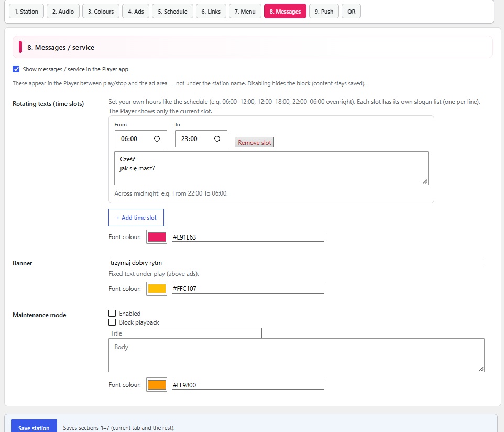Open the yellow Banner font colour swatch

coord(157,288)
